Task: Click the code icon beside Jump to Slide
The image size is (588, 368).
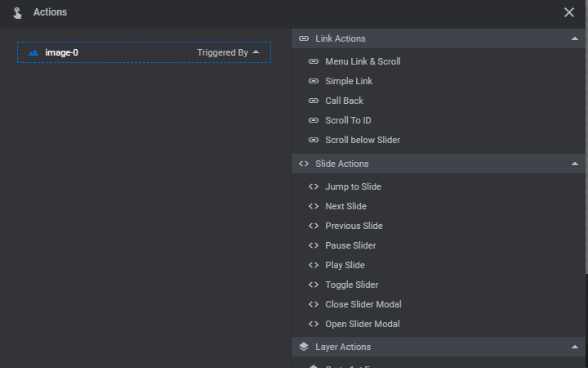Action: click(314, 186)
